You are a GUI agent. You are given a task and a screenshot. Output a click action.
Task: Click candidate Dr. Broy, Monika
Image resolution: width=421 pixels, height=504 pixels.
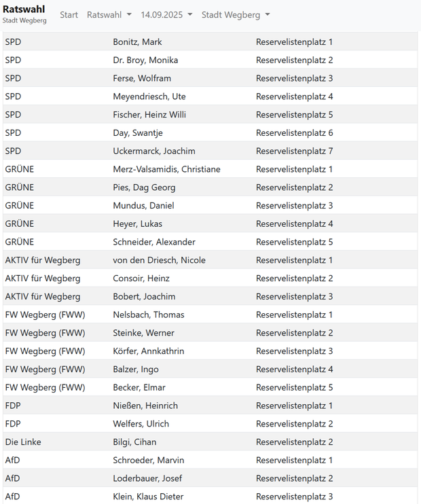tap(145, 60)
